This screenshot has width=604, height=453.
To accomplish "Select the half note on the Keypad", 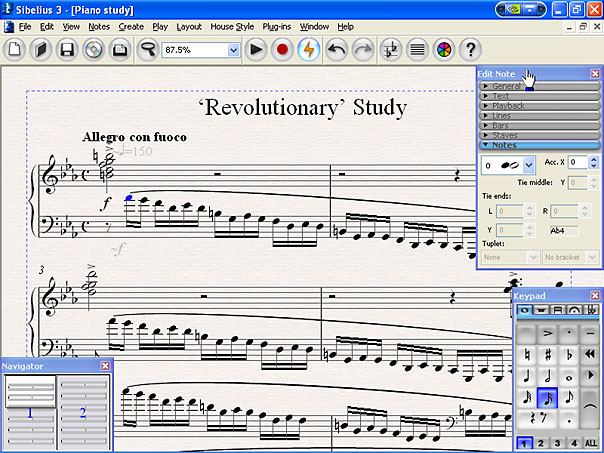I will tap(548, 376).
